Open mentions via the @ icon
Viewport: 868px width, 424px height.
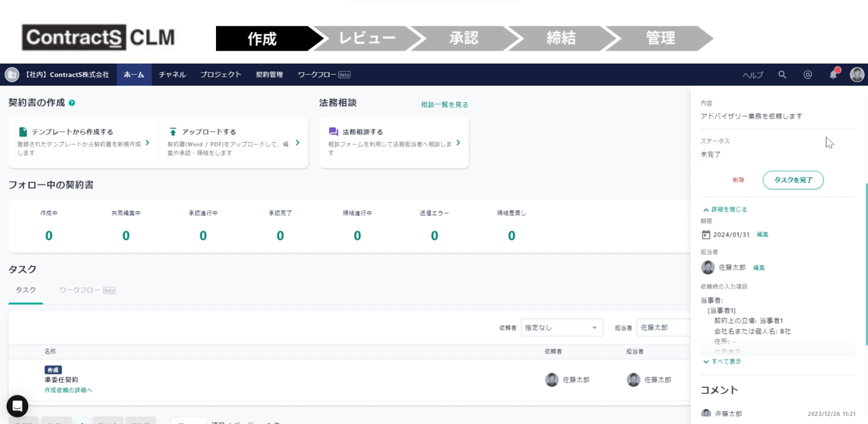[x=807, y=75]
